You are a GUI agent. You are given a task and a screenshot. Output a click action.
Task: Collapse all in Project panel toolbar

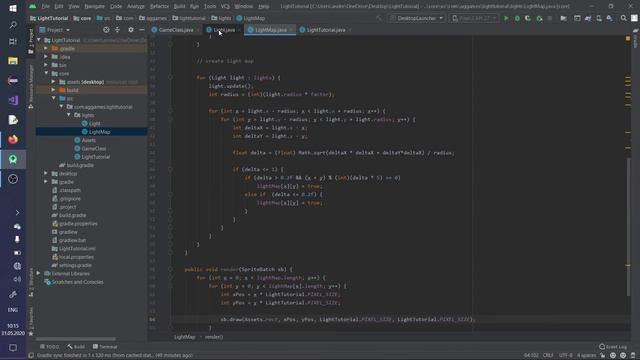[x=118, y=30]
